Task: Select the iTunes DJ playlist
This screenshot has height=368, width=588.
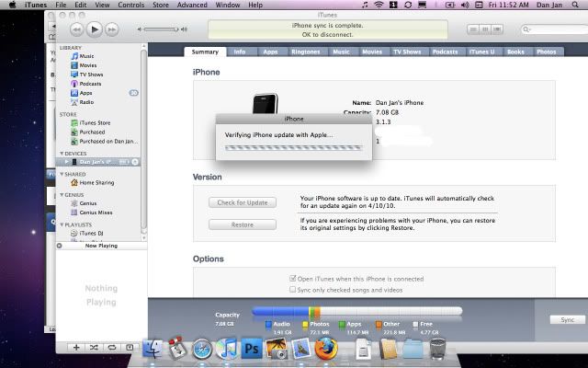Action: pos(91,233)
